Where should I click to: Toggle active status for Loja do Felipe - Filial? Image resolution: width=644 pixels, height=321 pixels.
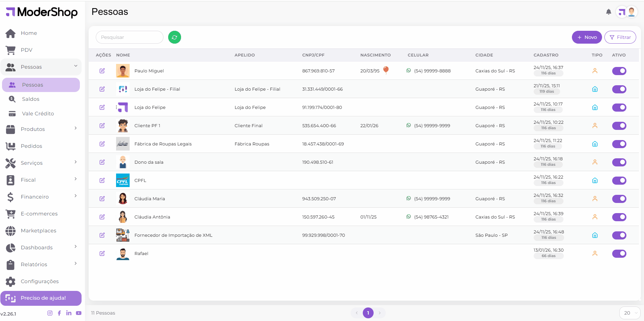(x=619, y=89)
